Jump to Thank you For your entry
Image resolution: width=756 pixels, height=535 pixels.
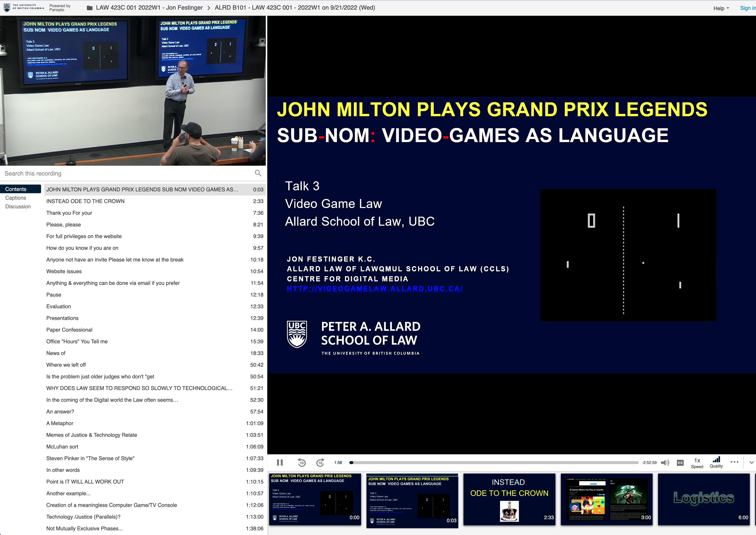tap(155, 213)
